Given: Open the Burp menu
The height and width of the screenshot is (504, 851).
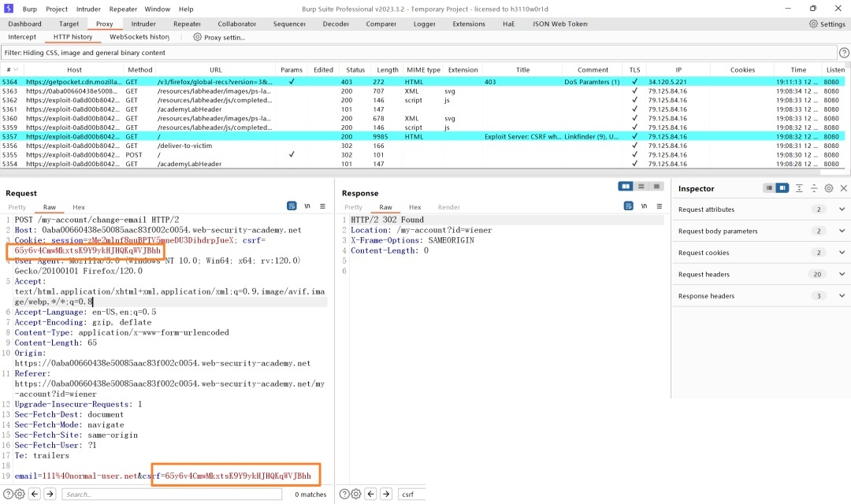Looking at the screenshot, I should point(30,9).
